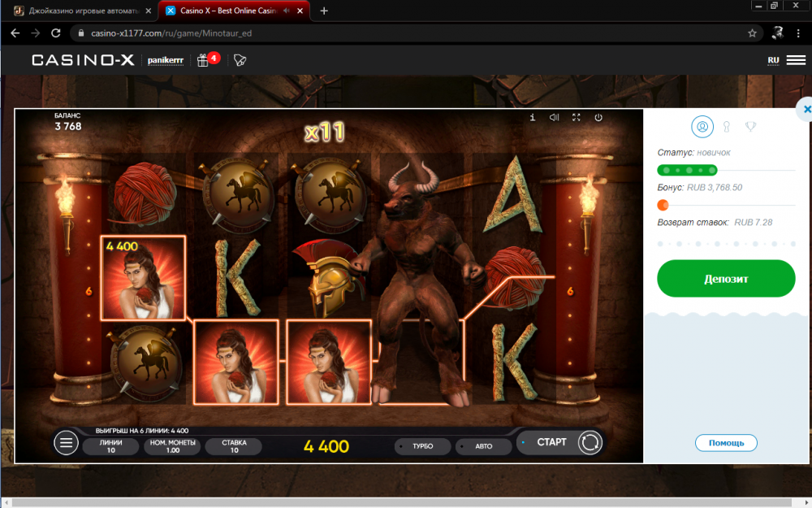Open the keyhole icon in side panel

click(x=728, y=126)
